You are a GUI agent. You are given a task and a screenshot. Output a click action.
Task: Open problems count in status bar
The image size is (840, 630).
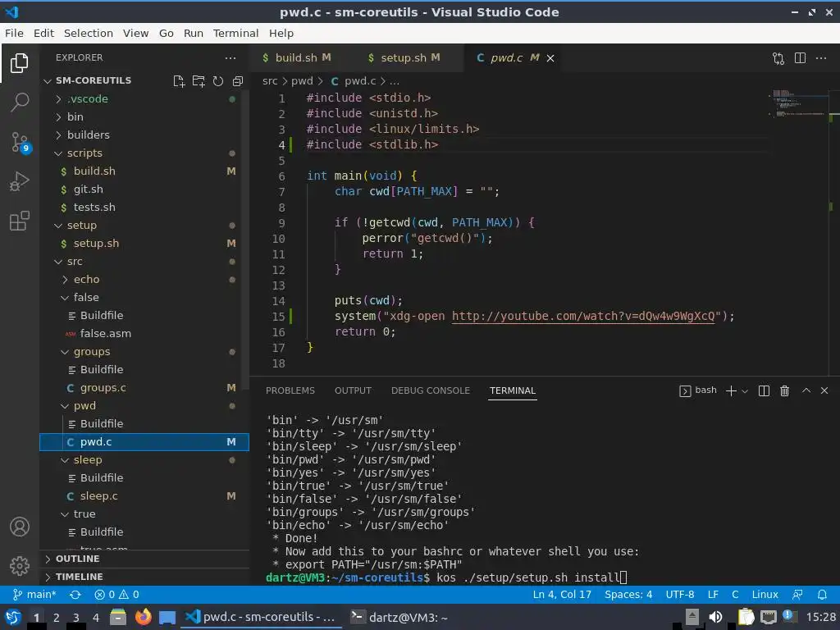pos(116,594)
